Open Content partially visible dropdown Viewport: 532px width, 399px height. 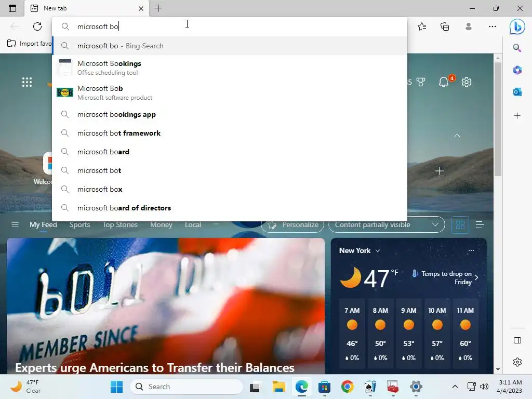(x=387, y=224)
